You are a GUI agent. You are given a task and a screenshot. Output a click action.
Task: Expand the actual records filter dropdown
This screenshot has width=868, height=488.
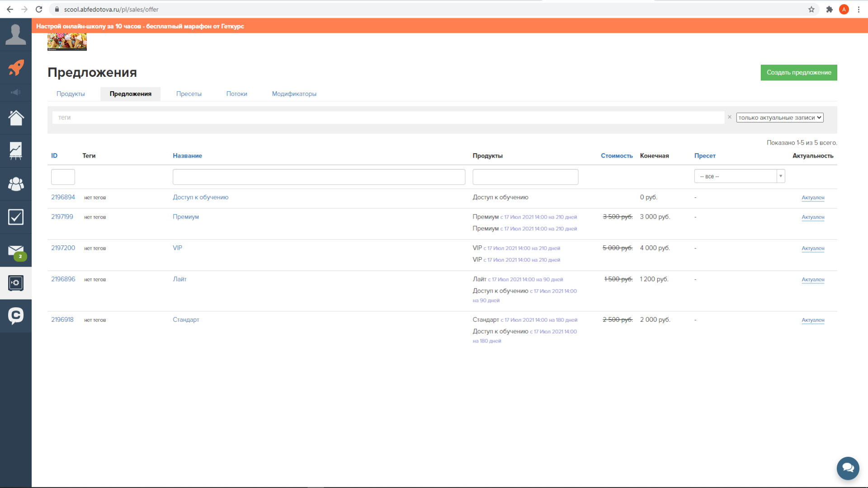point(779,117)
